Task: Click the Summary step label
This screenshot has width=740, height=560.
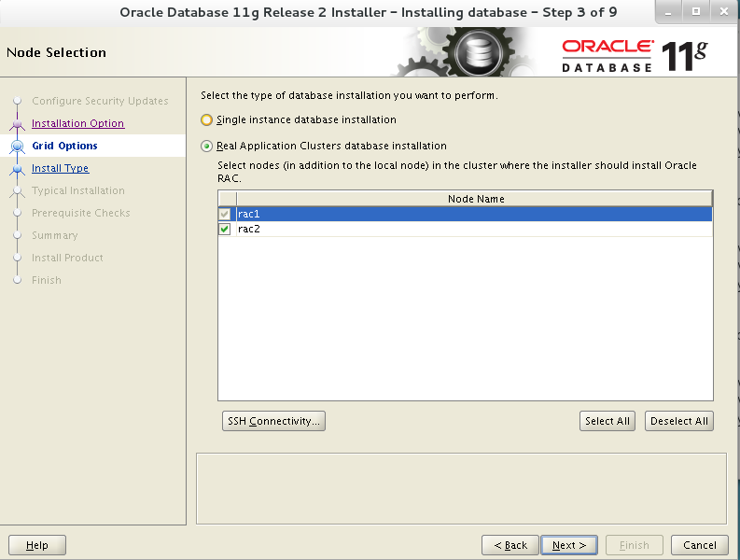Action: tap(55, 235)
